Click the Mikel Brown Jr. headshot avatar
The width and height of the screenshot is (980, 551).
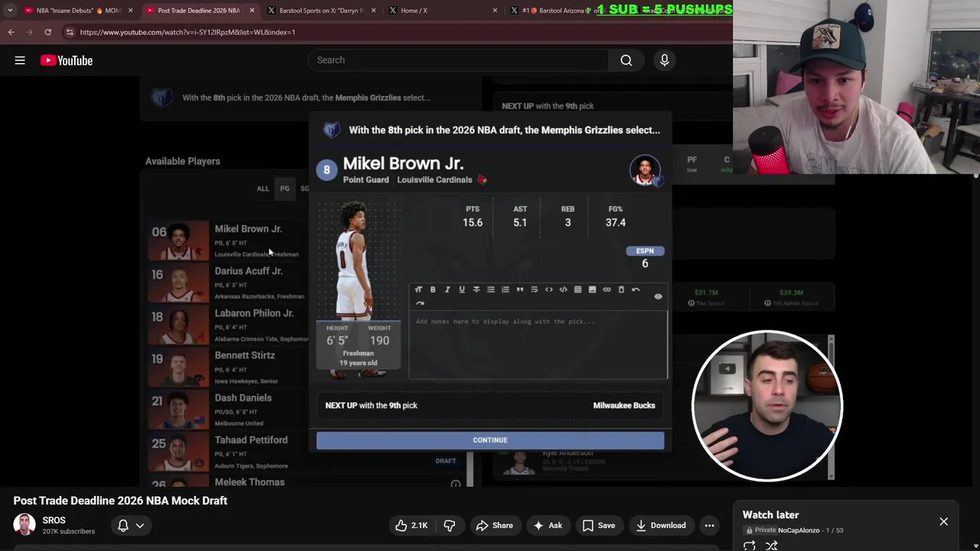(x=645, y=170)
